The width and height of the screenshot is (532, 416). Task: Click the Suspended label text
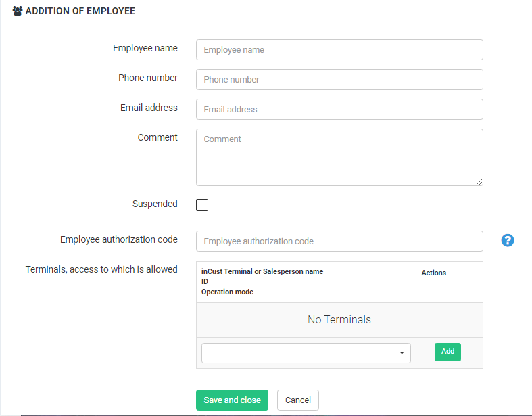155,204
